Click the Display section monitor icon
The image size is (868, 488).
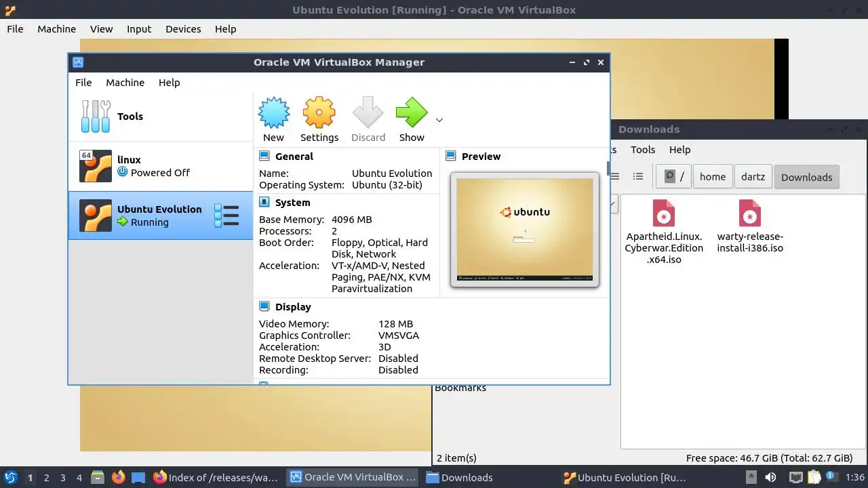coord(264,307)
